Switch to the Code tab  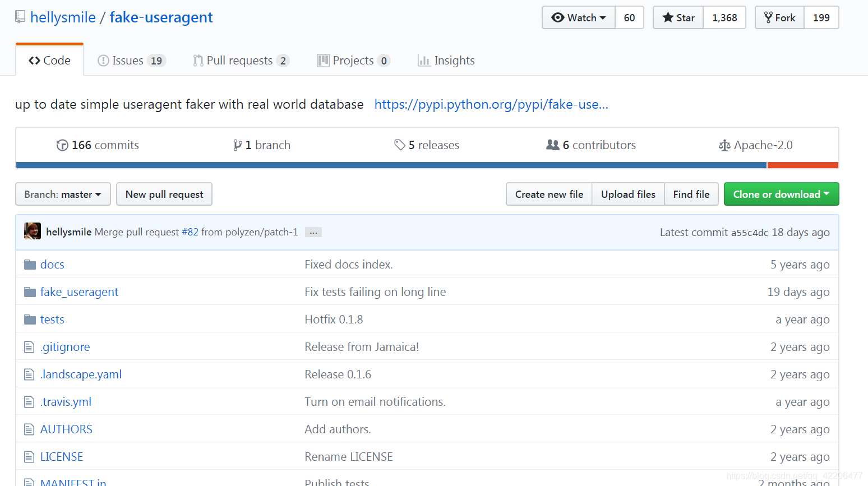pyautogui.click(x=50, y=60)
